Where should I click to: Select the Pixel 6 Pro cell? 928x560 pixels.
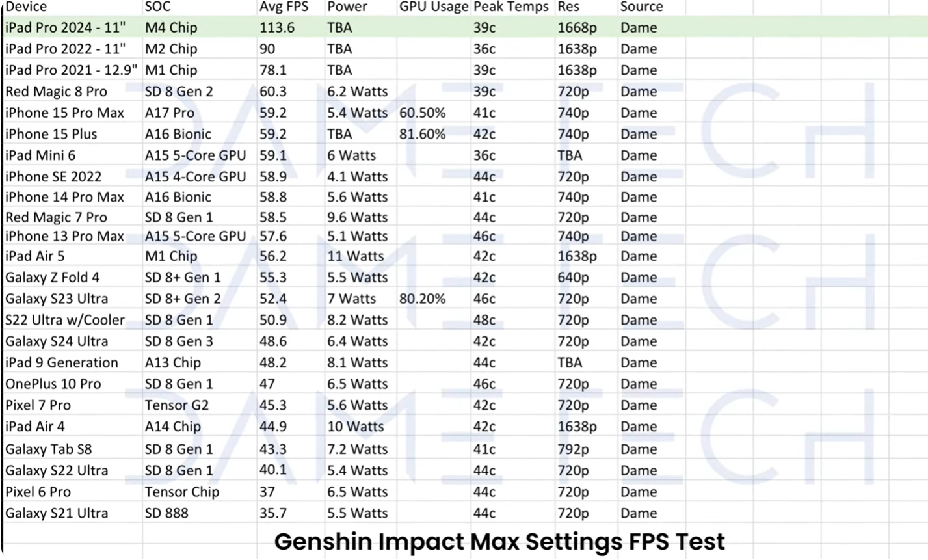click(x=38, y=492)
